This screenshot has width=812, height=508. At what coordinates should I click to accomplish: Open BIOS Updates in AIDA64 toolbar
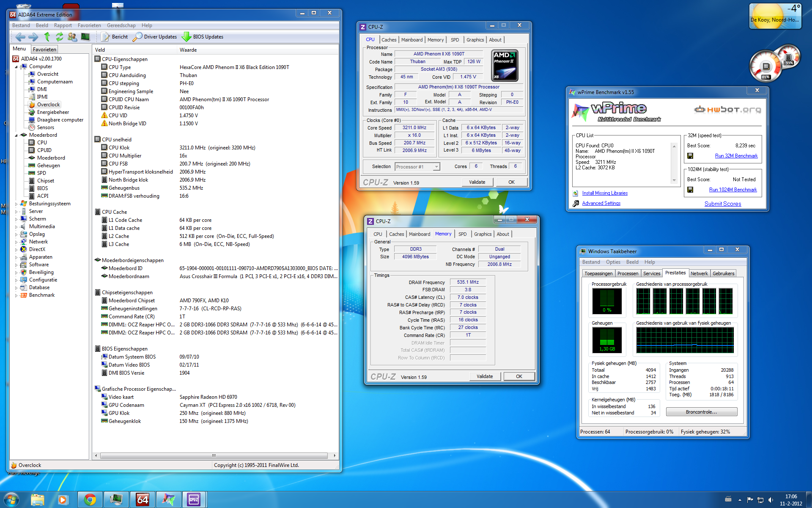[203, 37]
